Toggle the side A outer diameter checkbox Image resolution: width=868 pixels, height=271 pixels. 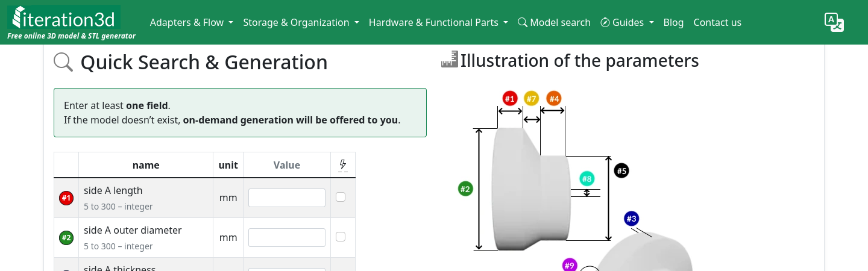(341, 237)
